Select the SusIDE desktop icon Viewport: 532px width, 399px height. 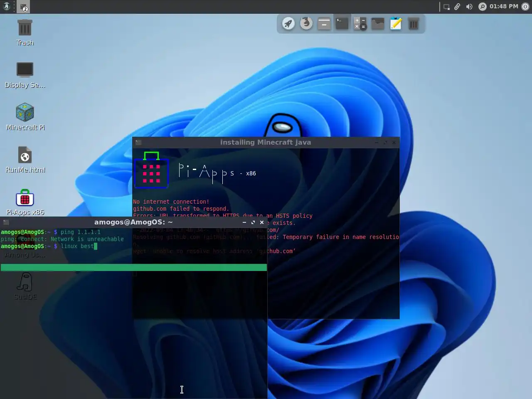pyautogui.click(x=25, y=287)
